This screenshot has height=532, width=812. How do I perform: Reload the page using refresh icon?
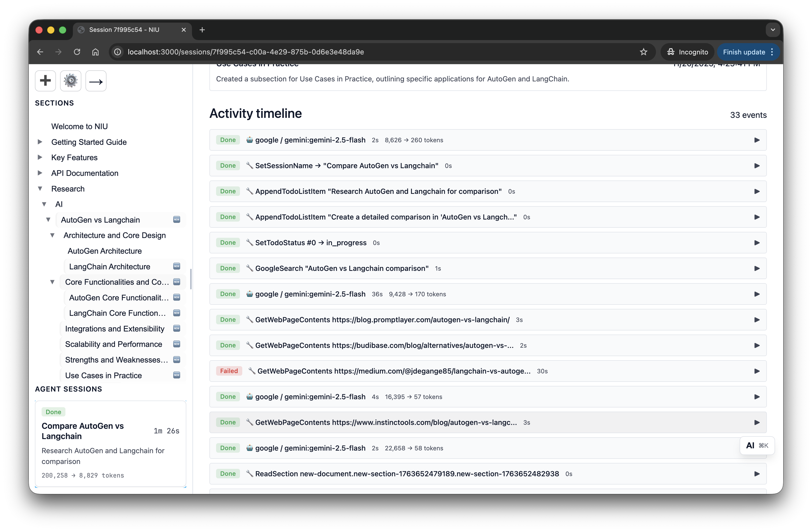point(77,52)
